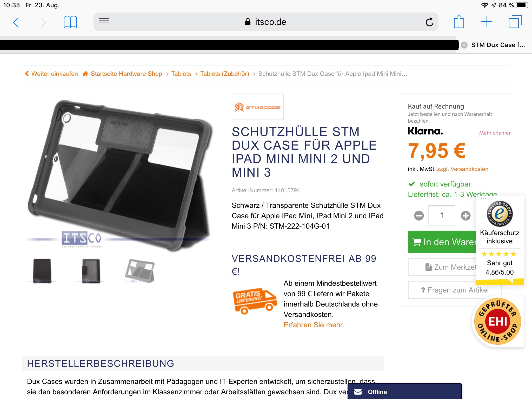Select the third product thumbnail
The width and height of the screenshot is (532, 399).
(140, 271)
